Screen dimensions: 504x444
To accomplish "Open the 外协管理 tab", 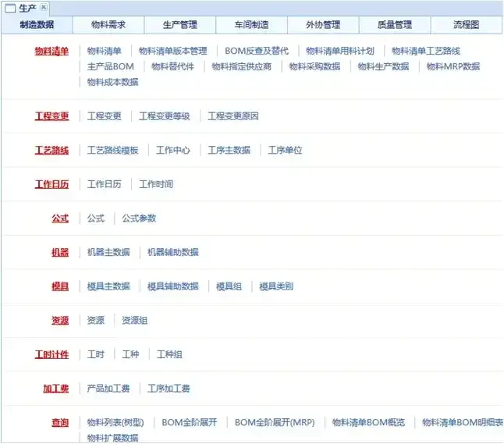I will click(323, 25).
